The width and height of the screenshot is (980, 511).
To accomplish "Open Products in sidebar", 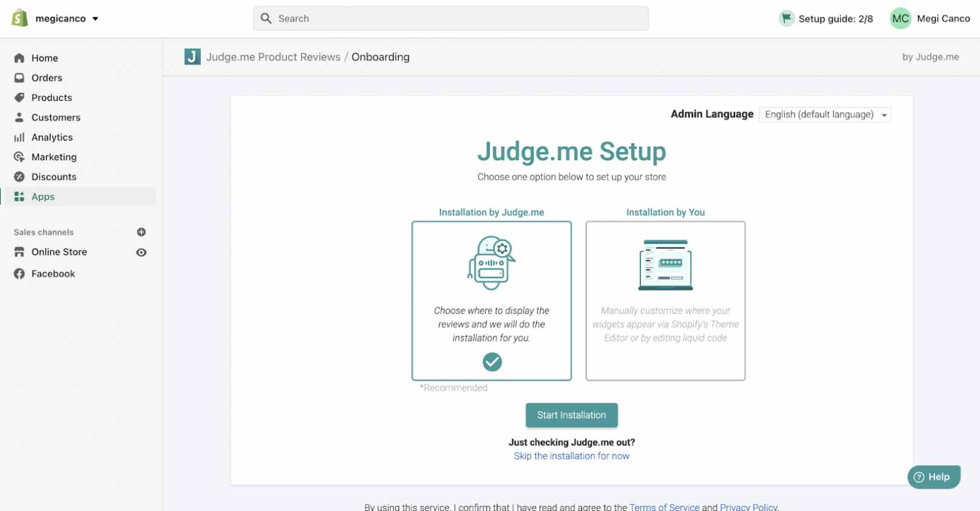I will click(x=52, y=98).
